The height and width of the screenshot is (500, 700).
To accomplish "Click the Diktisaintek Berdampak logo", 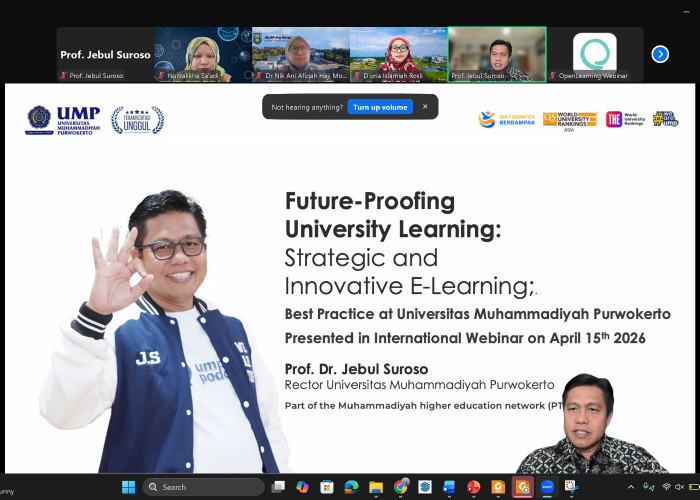I will [506, 119].
